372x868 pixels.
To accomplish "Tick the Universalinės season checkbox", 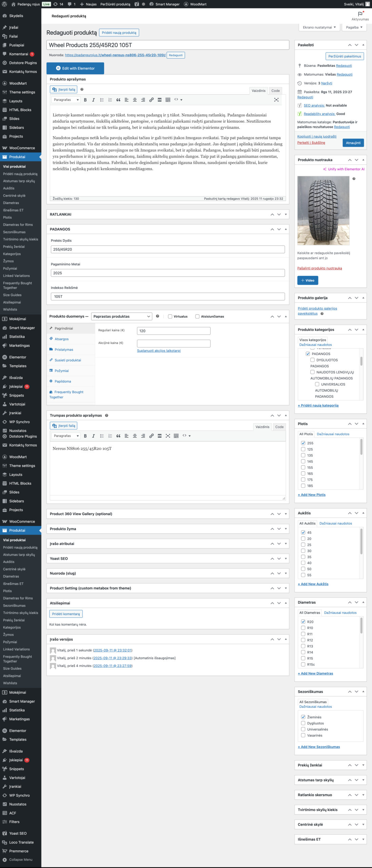I will [x=303, y=729].
